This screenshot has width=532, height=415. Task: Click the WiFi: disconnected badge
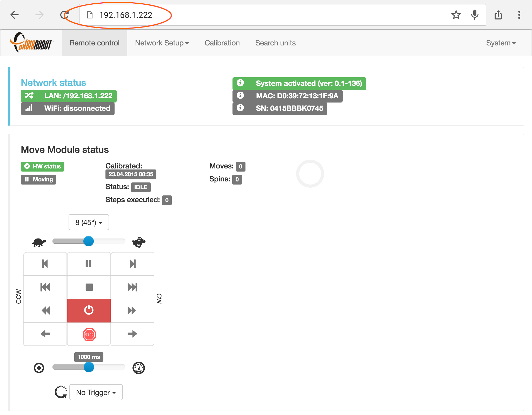point(68,108)
